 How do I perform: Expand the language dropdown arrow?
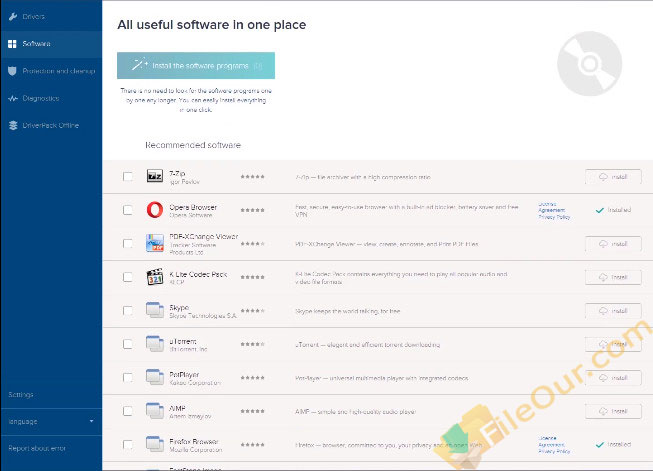coord(92,421)
